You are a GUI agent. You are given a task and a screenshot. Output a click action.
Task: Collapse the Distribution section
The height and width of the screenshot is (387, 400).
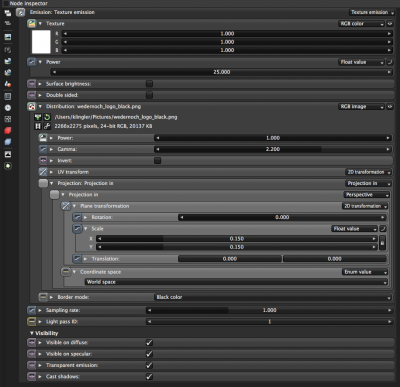40,106
